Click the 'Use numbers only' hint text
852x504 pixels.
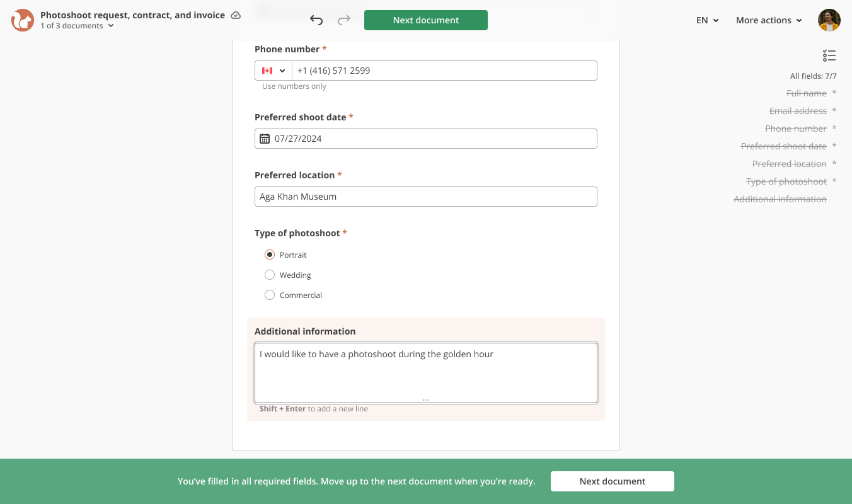tap(294, 86)
